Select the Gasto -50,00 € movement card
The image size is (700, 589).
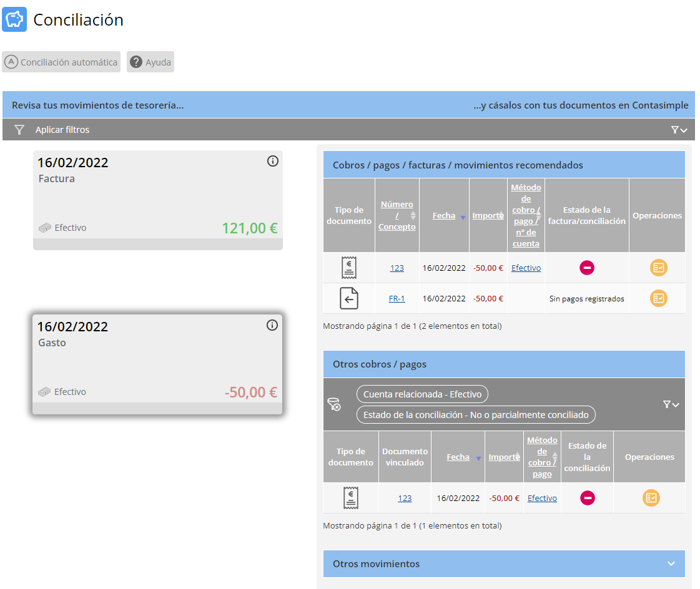pyautogui.click(x=157, y=364)
